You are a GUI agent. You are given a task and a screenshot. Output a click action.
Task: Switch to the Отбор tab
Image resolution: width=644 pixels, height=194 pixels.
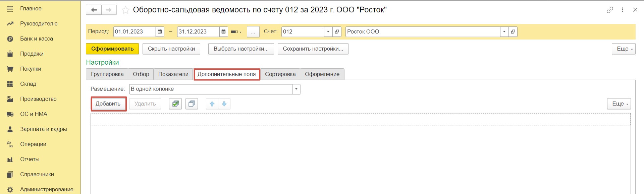pyautogui.click(x=141, y=74)
